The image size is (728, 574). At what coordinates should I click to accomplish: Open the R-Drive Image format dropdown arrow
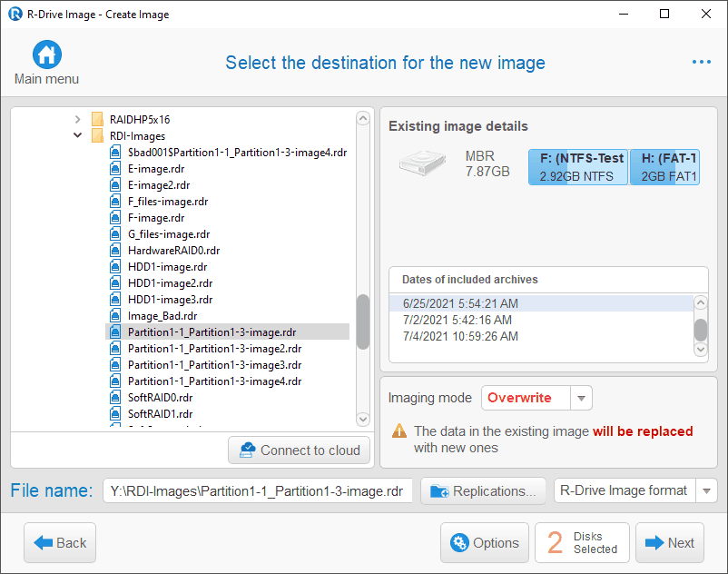(x=706, y=490)
